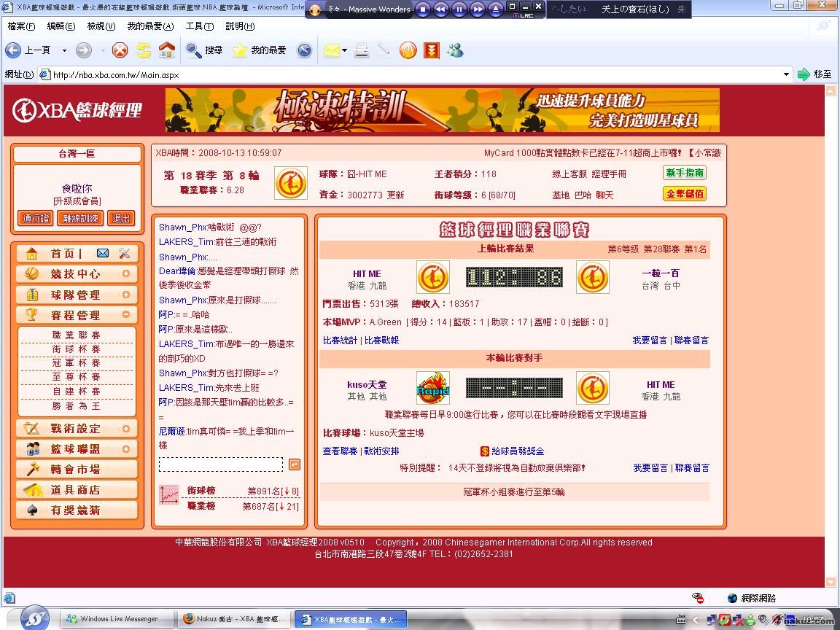This screenshot has width=840, height=630.
Task: Click the print icon in the toolbar
Action: 361,50
